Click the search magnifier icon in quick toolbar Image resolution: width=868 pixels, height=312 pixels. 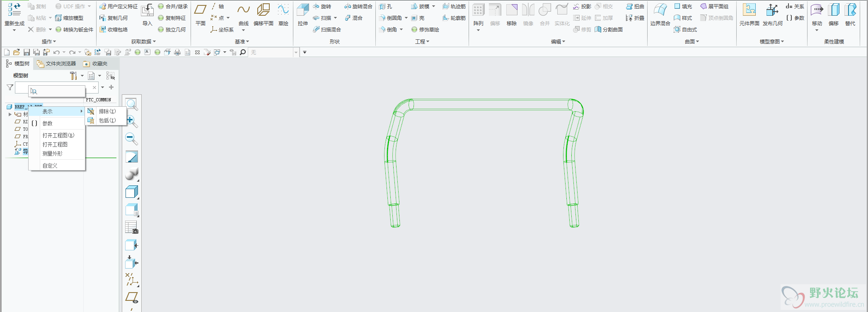243,52
